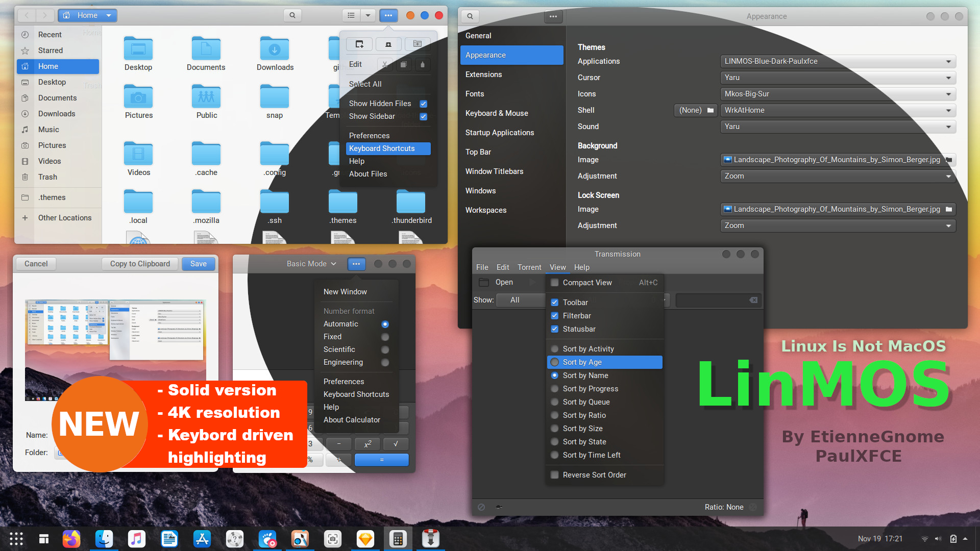Toggle Reverse Sort Order checkbox

(554, 475)
